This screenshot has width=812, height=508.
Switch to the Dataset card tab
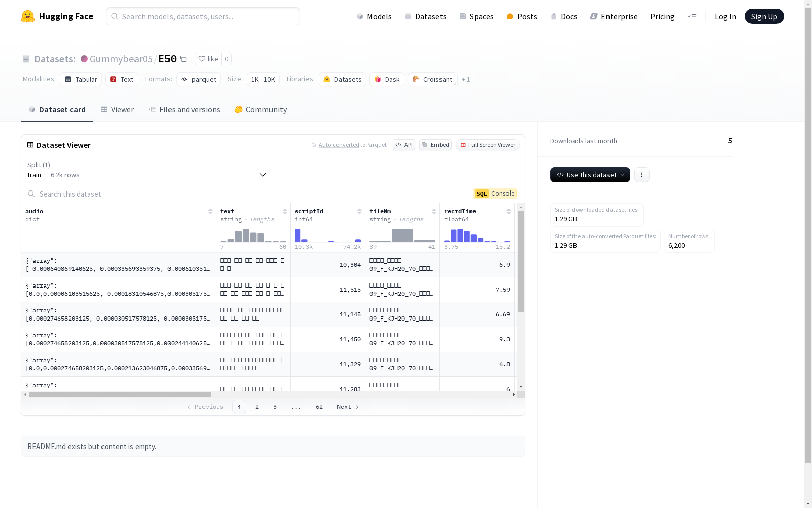point(57,110)
